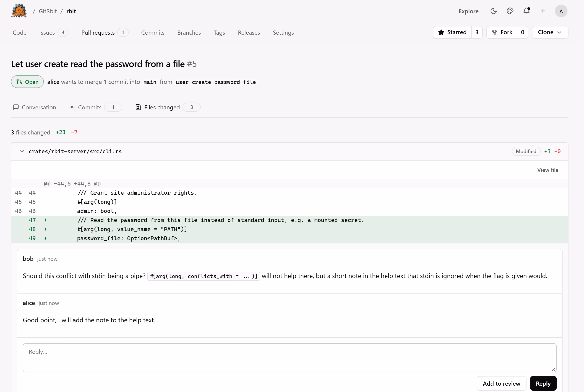
Task: Click the hunk header @@ -44,5 +44,8 @@
Action: point(72,183)
